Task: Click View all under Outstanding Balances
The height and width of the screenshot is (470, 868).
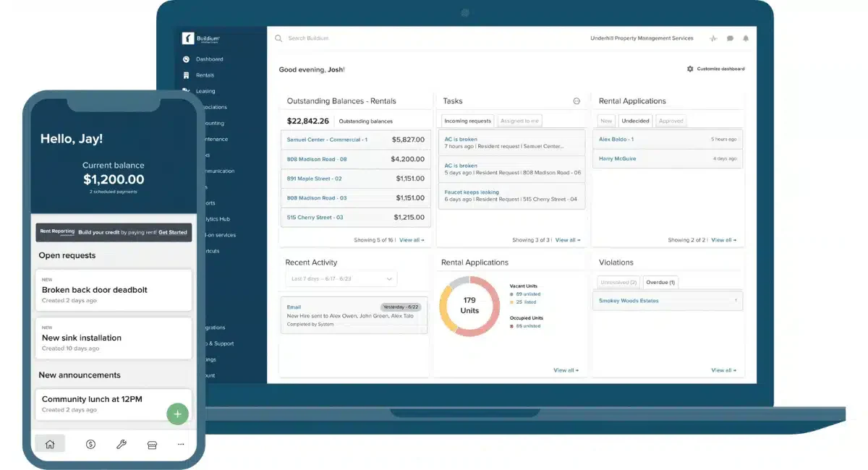Action: (x=412, y=239)
